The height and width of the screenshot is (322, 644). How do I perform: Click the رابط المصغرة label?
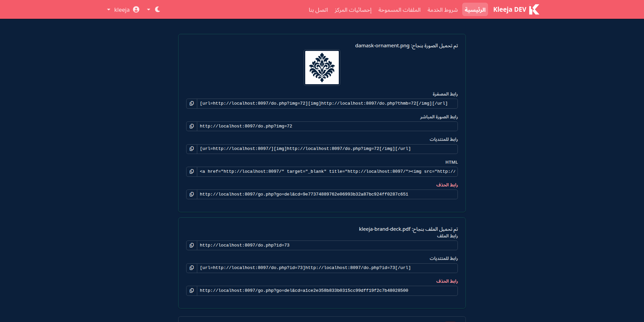pyautogui.click(x=445, y=94)
